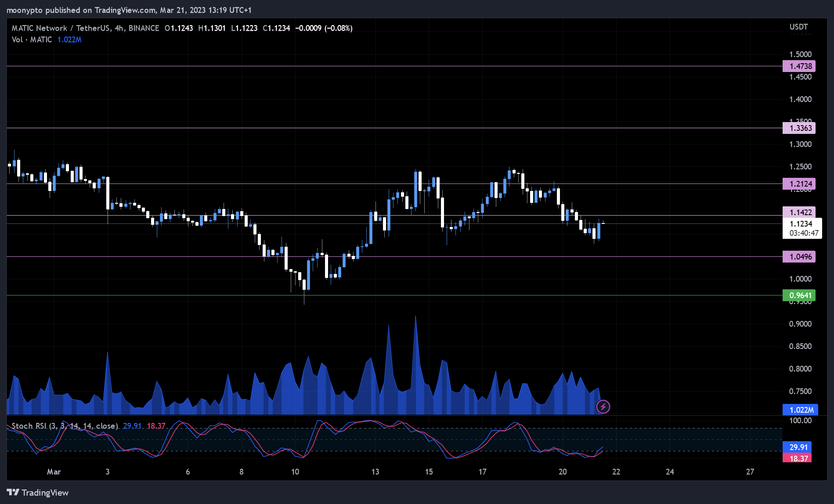Click the pink 18.37 Stoch RSI axis label
Viewport: 834px width, 504px height.
coord(797,458)
